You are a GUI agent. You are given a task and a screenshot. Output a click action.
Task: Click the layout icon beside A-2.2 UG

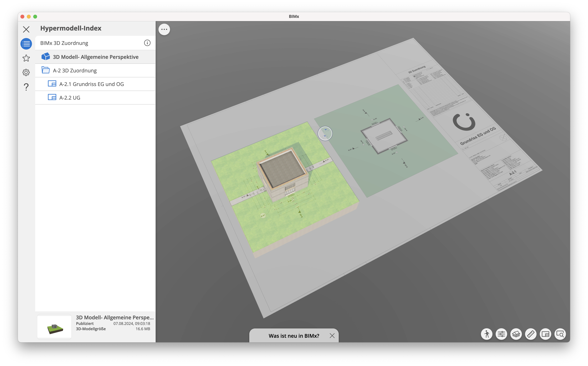click(52, 97)
